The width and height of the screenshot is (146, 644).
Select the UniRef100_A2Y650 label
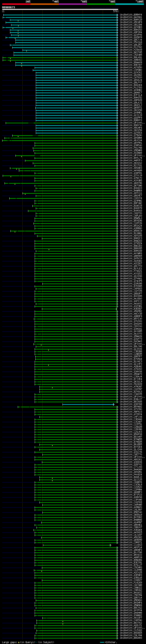(x=131, y=67)
